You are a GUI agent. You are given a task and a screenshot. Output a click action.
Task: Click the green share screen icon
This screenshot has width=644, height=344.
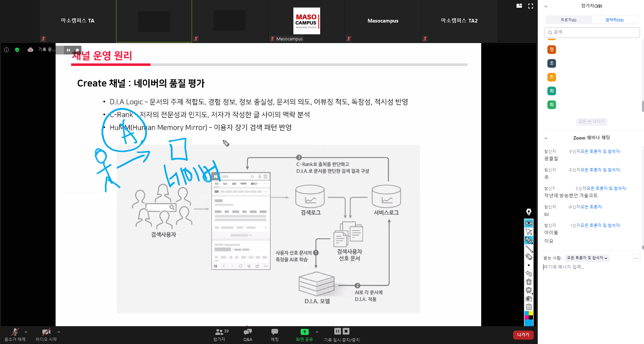[x=304, y=332]
